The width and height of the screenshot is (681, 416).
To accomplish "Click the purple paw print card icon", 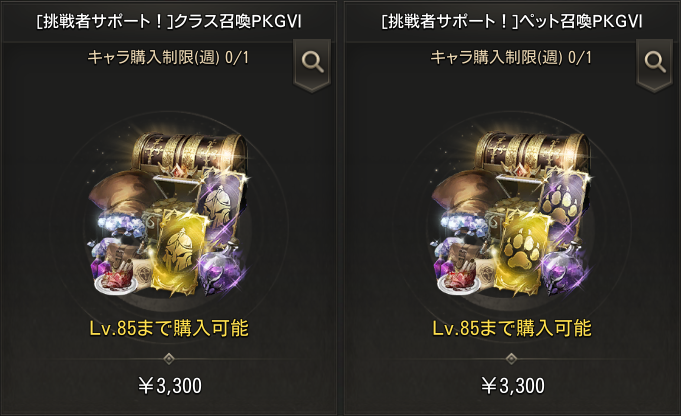I will tap(564, 205).
